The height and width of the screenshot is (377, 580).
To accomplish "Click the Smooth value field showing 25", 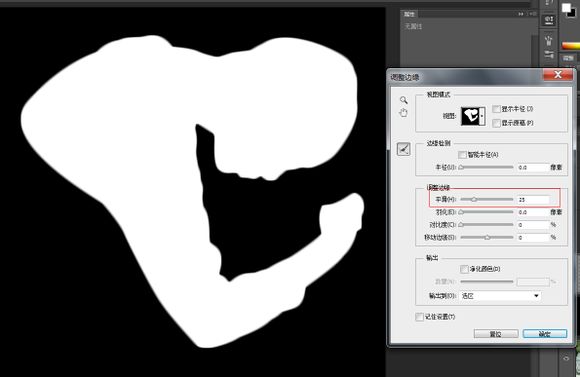I will coord(533,199).
